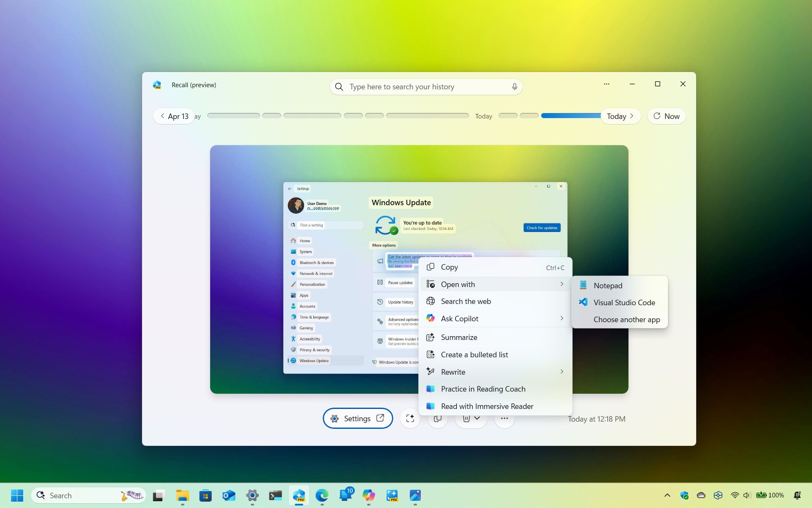Open Outlook from the taskbar

229,495
